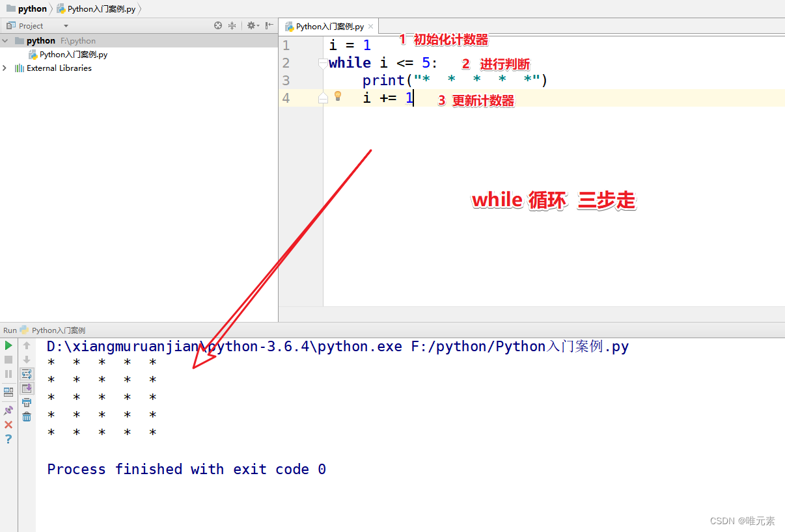The image size is (785, 532).
Task: Click the Help question mark button
Action: tap(8, 438)
